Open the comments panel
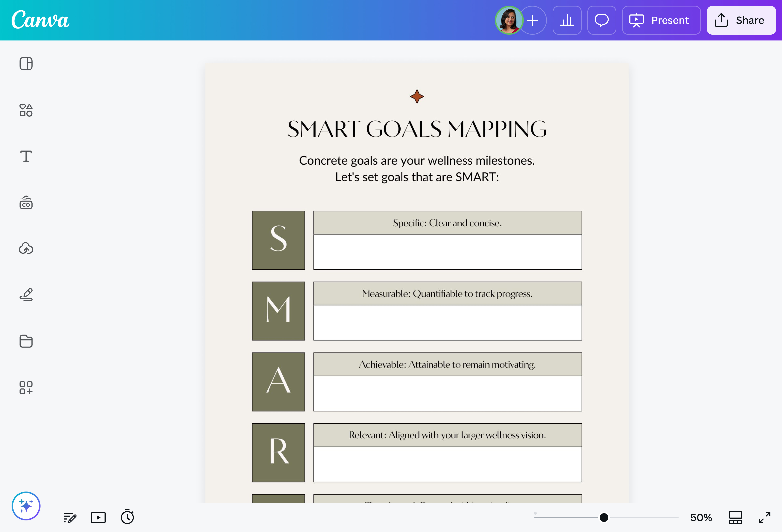This screenshot has width=782, height=532. (x=602, y=20)
